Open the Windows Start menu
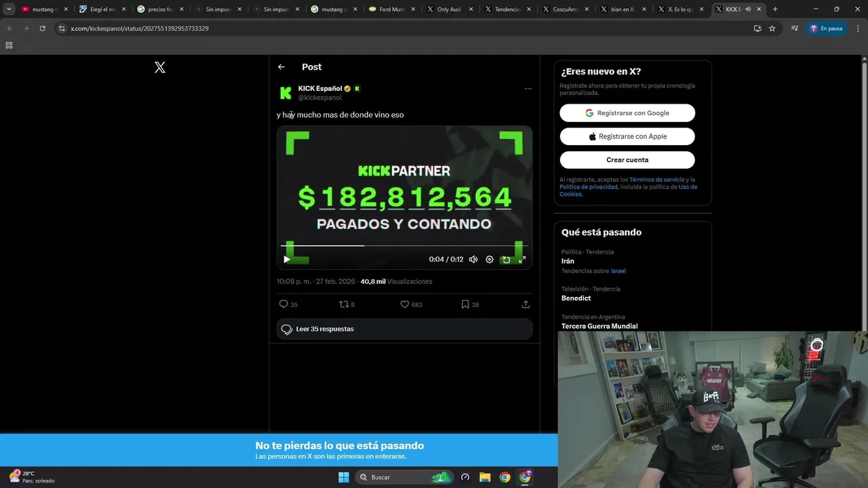This screenshot has width=868, height=488. coord(343,477)
